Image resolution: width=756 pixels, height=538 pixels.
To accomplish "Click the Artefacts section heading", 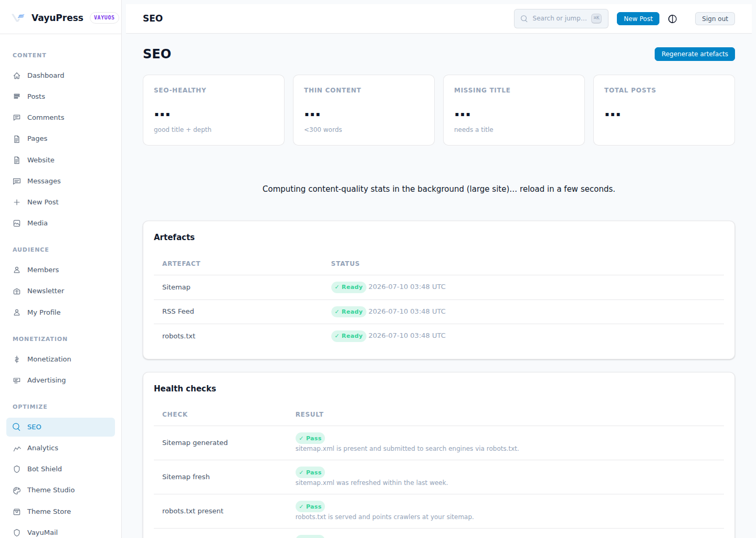I will pyautogui.click(x=174, y=237).
